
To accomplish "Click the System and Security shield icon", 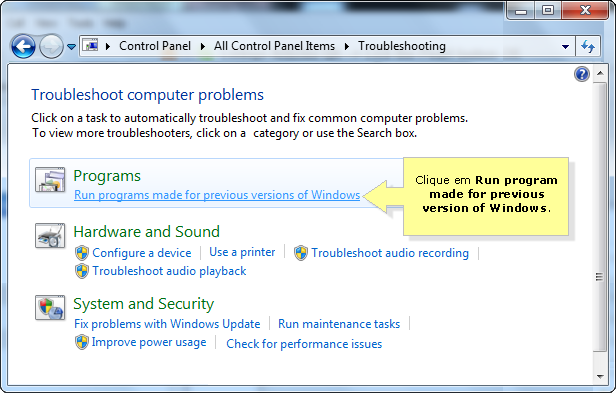I will tap(50, 307).
